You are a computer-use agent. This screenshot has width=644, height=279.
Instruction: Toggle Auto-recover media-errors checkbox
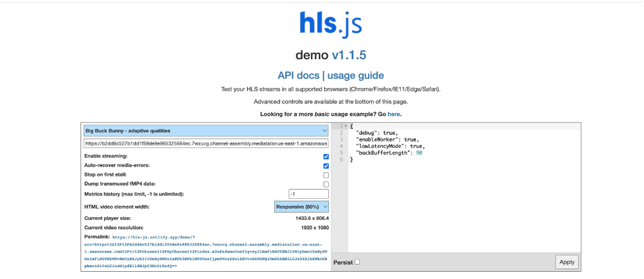point(326,166)
